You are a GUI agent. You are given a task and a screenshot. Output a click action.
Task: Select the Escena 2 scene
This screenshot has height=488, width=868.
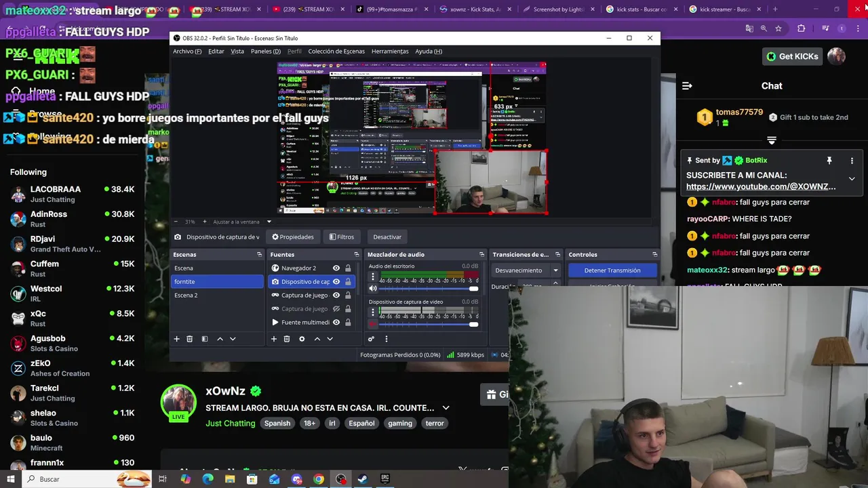click(x=217, y=295)
